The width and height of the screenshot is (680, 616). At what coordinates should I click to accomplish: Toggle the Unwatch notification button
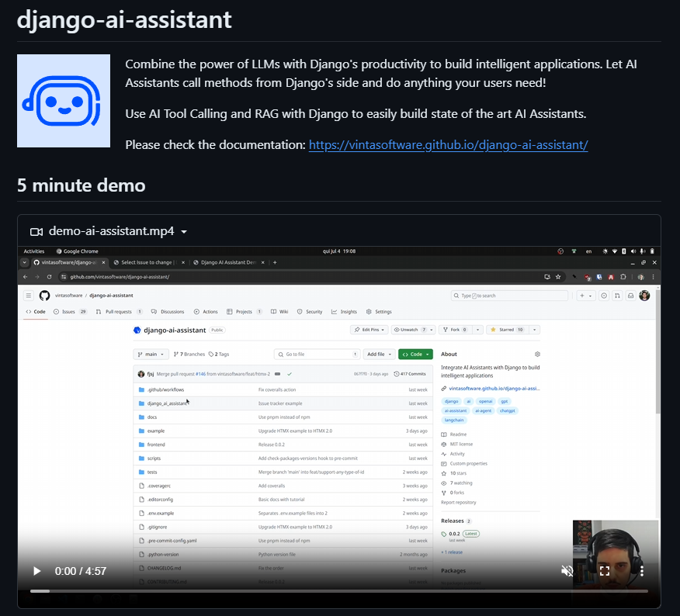(411, 330)
